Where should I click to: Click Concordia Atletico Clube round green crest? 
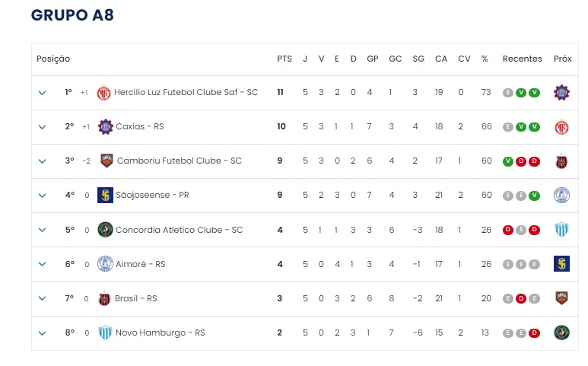point(106,230)
